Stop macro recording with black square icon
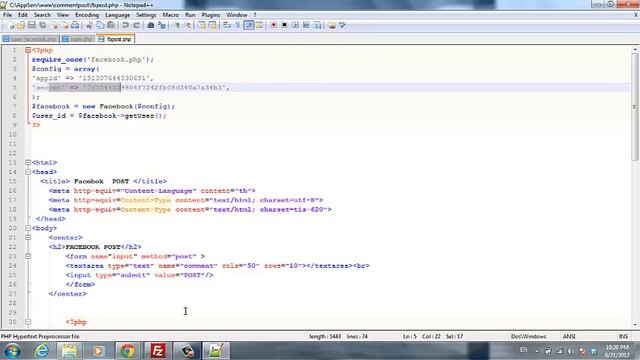Viewport: 640px width, 360px height. click(x=284, y=25)
